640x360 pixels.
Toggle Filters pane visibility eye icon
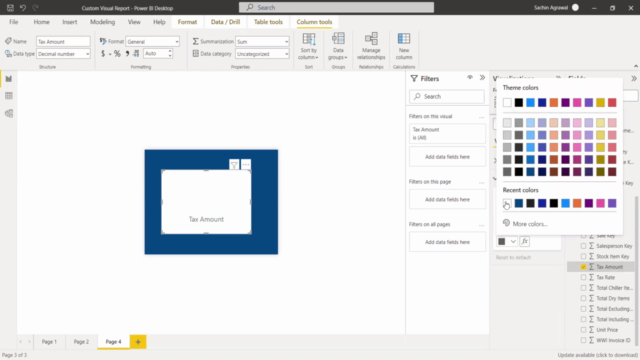pos(470,78)
